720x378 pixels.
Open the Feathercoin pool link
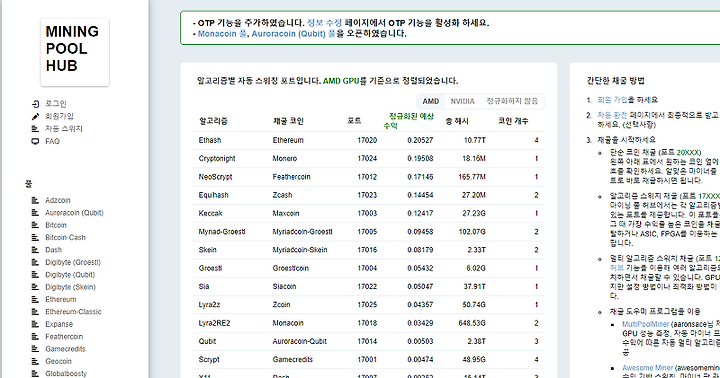click(64, 337)
